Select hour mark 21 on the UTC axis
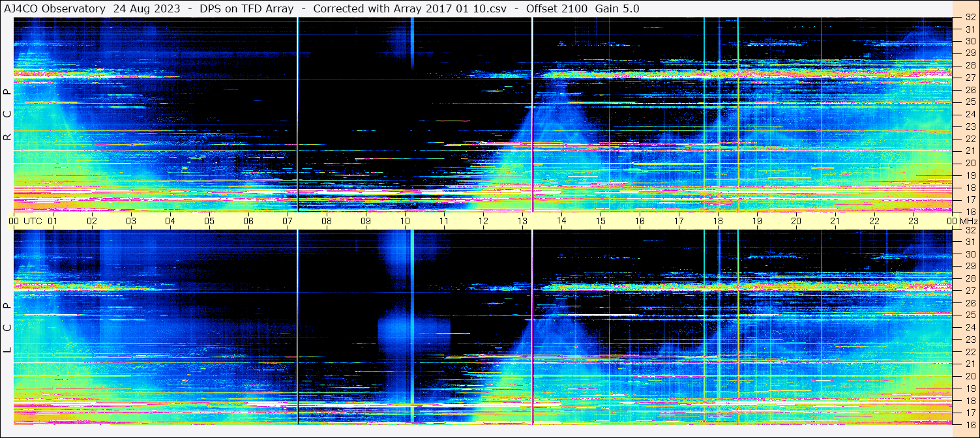Image resolution: width=980 pixels, height=438 pixels. (835, 221)
